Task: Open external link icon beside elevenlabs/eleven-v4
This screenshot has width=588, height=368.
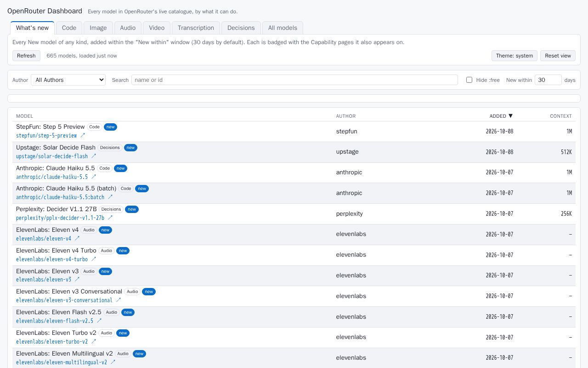Action: pos(77,239)
